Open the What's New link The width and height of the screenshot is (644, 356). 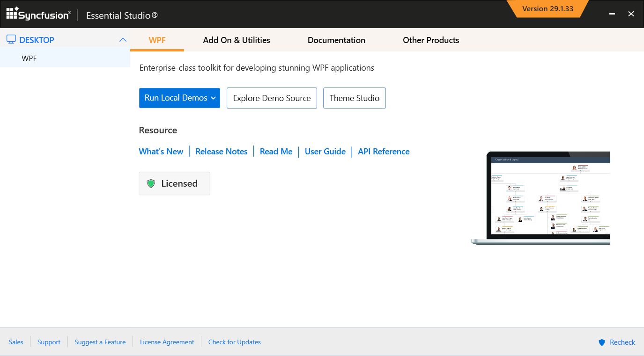pos(161,152)
